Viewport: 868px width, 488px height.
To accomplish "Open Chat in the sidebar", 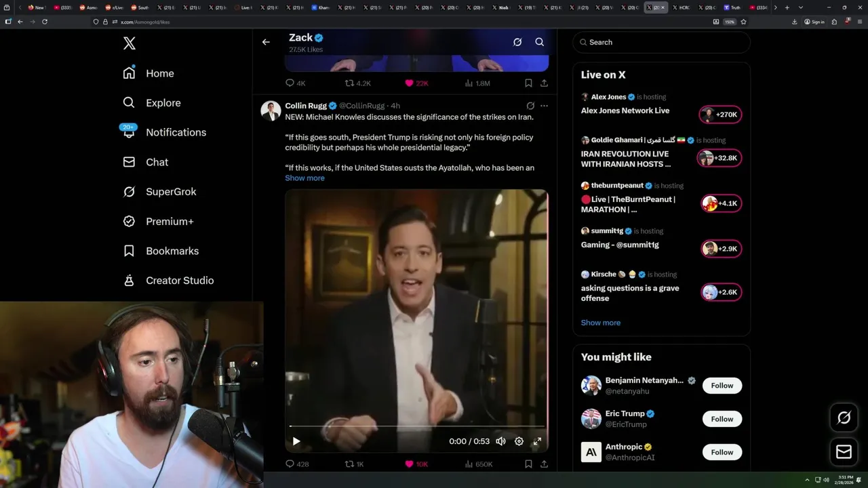I will (x=146, y=162).
